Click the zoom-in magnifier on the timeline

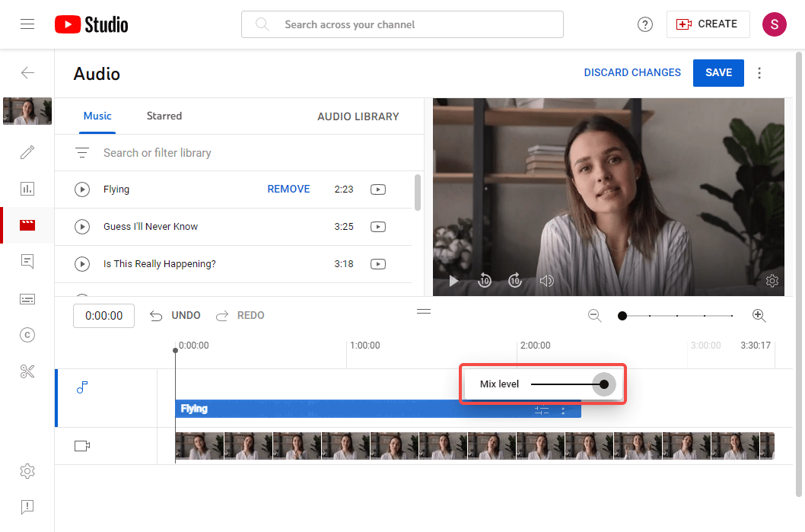(759, 315)
